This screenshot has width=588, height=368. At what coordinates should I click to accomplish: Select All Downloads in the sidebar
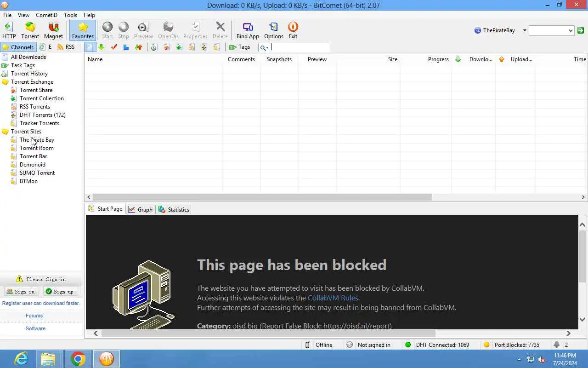pyautogui.click(x=28, y=57)
